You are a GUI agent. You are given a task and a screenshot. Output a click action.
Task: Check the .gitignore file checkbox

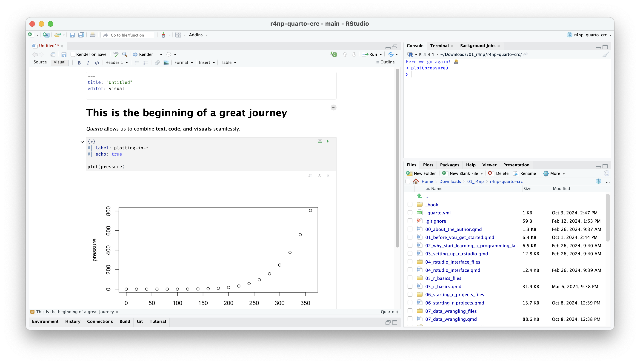tap(410, 221)
